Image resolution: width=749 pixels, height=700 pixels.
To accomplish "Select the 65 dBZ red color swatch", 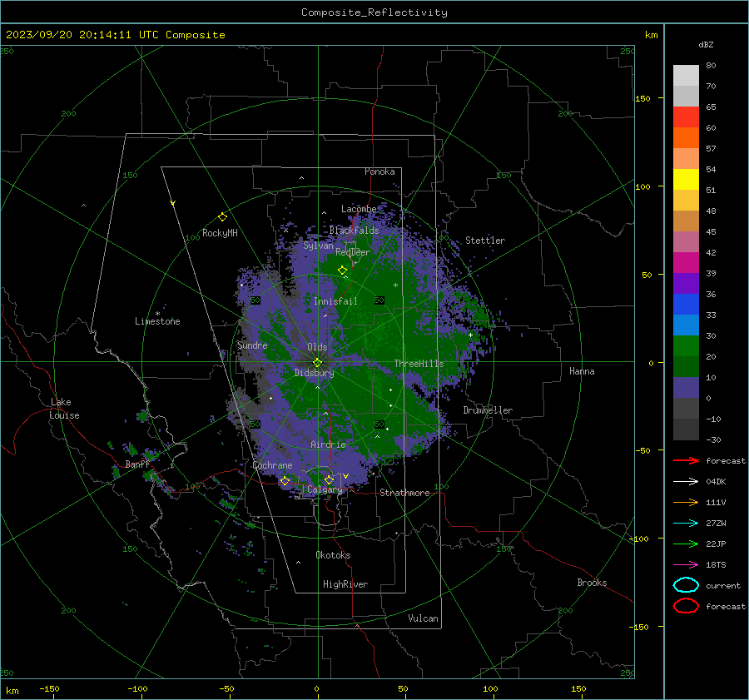I will click(686, 117).
